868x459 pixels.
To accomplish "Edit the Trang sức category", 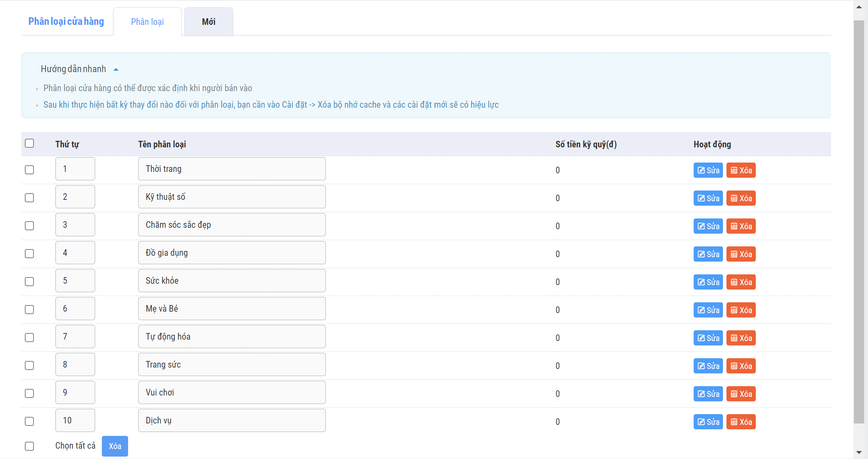I will (708, 366).
